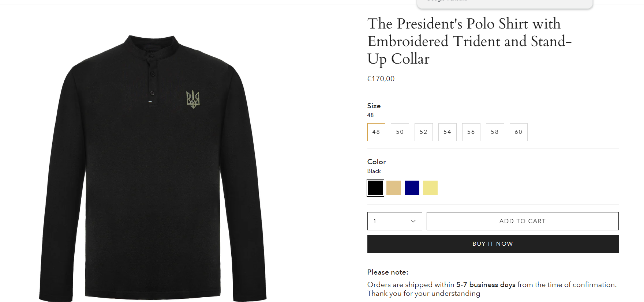The width and height of the screenshot is (644, 302).
Task: Select the pale yellow color swatch
Action: [430, 188]
